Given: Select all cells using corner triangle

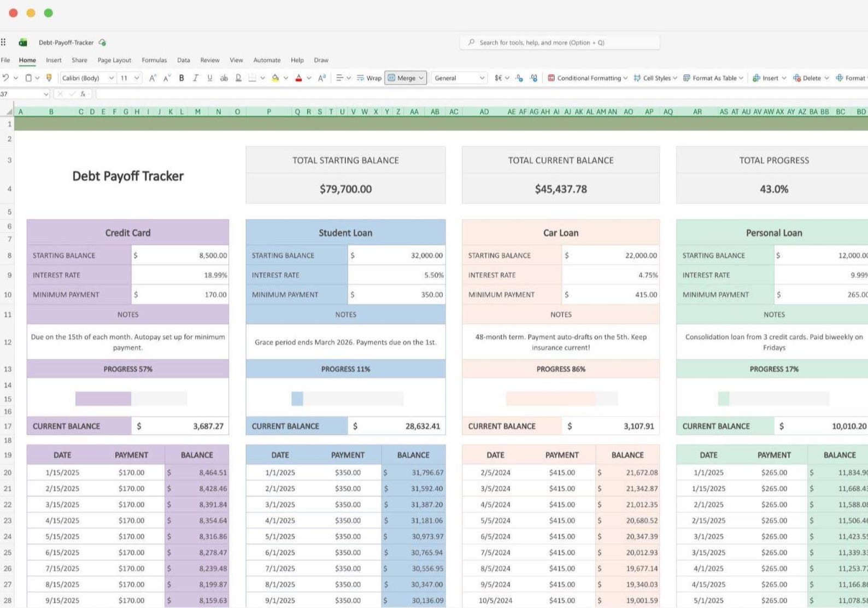Looking at the screenshot, I should (x=9, y=112).
